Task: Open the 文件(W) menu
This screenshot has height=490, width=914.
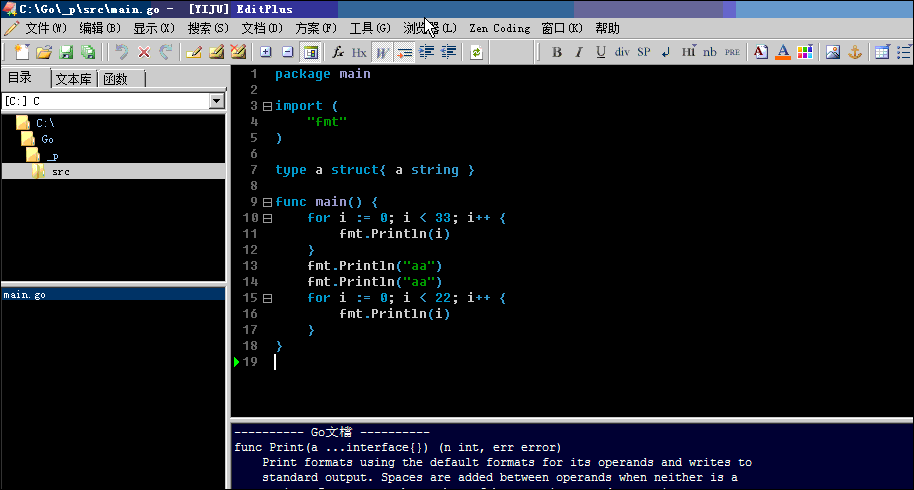Action: pyautogui.click(x=45, y=28)
